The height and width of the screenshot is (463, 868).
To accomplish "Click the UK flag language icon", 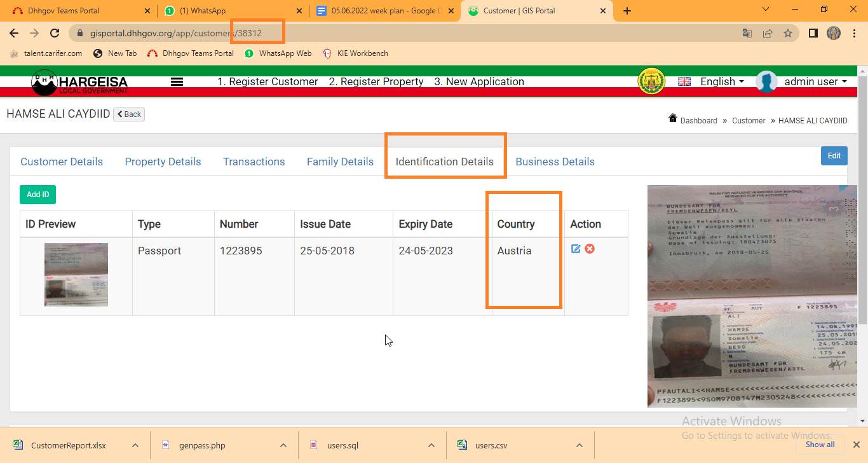I will click(684, 81).
